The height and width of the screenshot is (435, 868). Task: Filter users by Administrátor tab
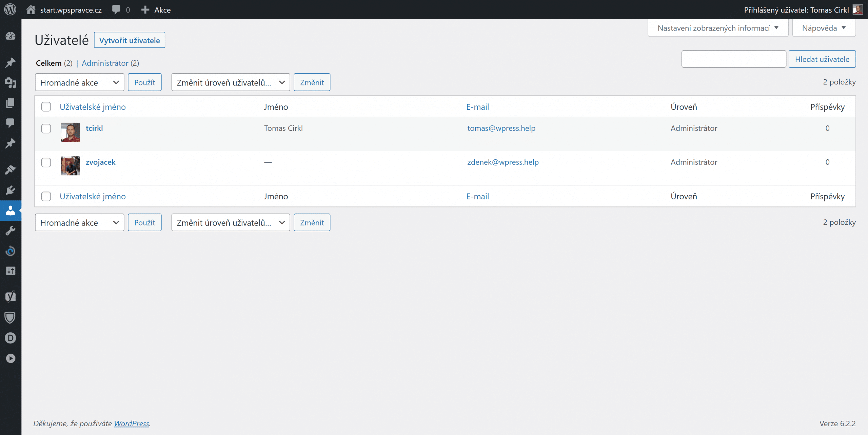[105, 63]
